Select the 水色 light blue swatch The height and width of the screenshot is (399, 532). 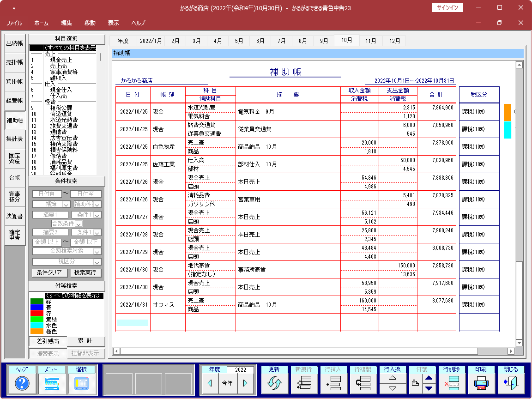click(x=37, y=325)
